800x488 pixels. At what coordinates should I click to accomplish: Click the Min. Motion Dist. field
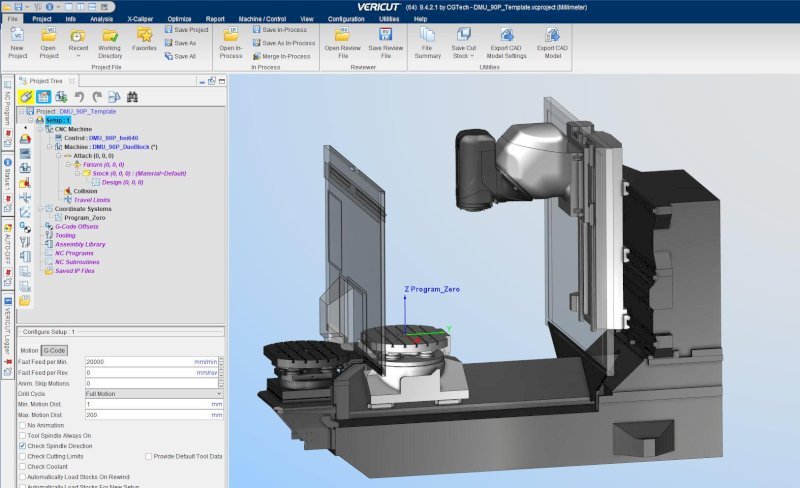[154, 404]
